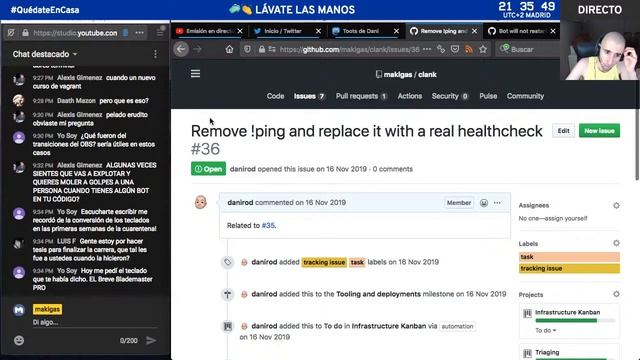Click the Triaging project entry
This screenshot has width=640, height=360.
coord(547,352)
